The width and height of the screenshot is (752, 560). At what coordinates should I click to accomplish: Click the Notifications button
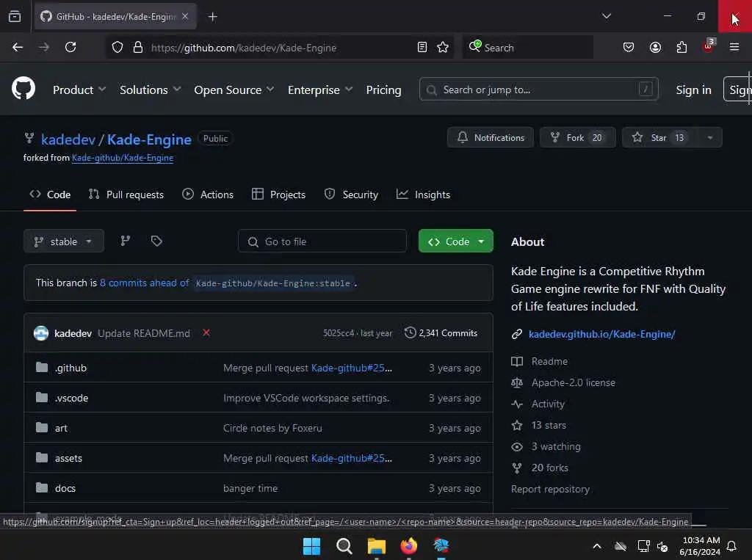490,137
